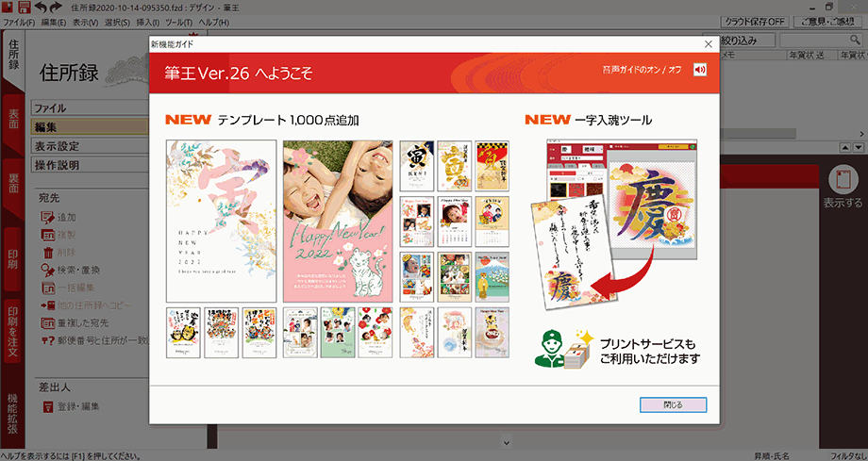Click the up triangle button at right edge
This screenshot has height=461, width=868.
(x=845, y=148)
